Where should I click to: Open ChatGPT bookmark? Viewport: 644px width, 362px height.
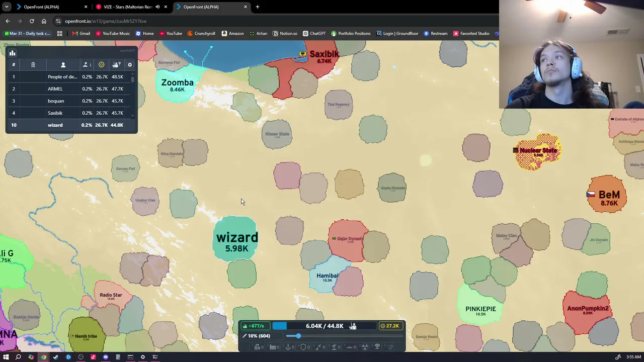[x=314, y=34]
